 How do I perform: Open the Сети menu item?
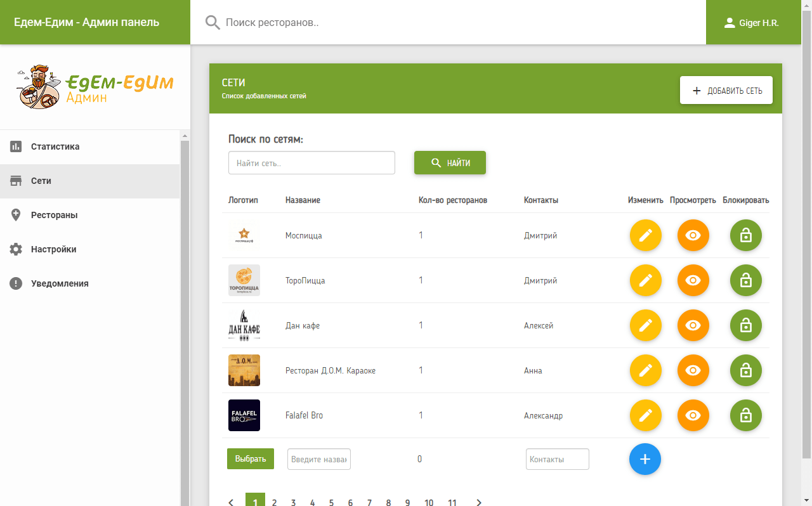tap(90, 181)
